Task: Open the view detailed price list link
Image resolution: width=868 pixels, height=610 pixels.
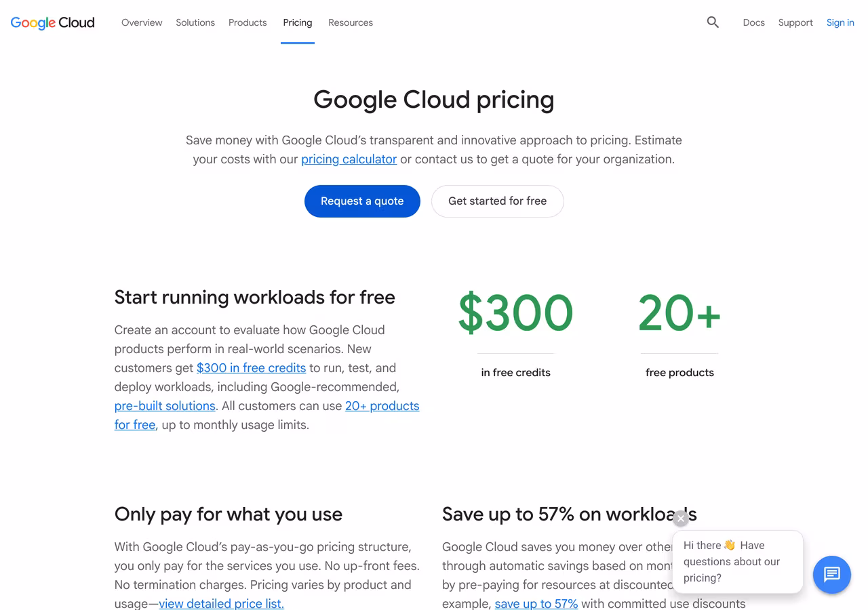Action: [x=221, y=603]
